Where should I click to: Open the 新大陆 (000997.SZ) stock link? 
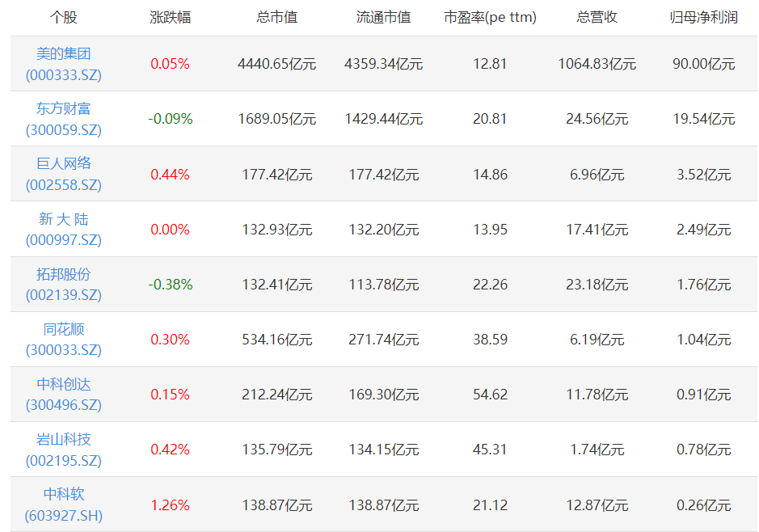63,230
